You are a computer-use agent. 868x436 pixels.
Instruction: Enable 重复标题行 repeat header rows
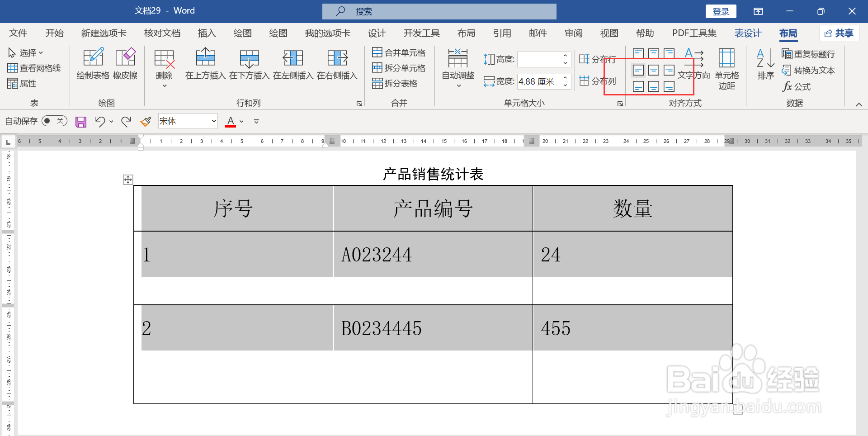tap(809, 54)
